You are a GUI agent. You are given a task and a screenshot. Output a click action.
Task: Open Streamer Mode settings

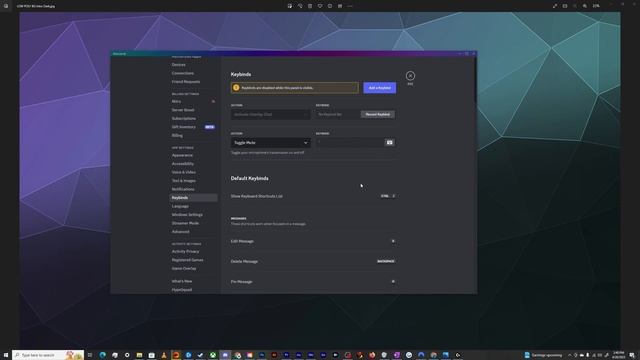(185, 223)
